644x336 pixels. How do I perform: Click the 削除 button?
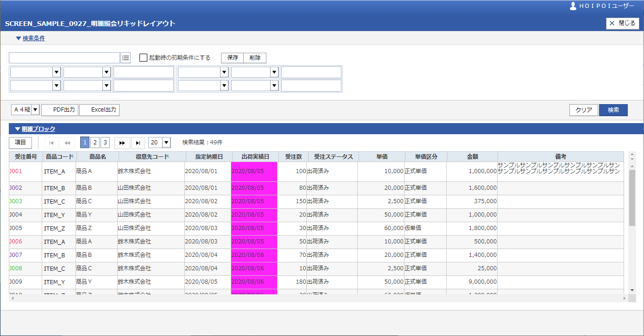[255, 58]
